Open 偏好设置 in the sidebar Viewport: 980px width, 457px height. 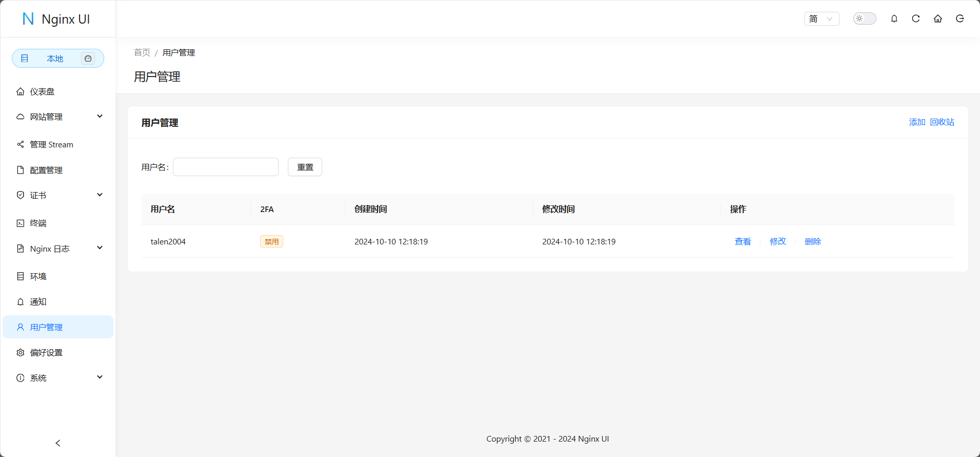click(x=46, y=352)
